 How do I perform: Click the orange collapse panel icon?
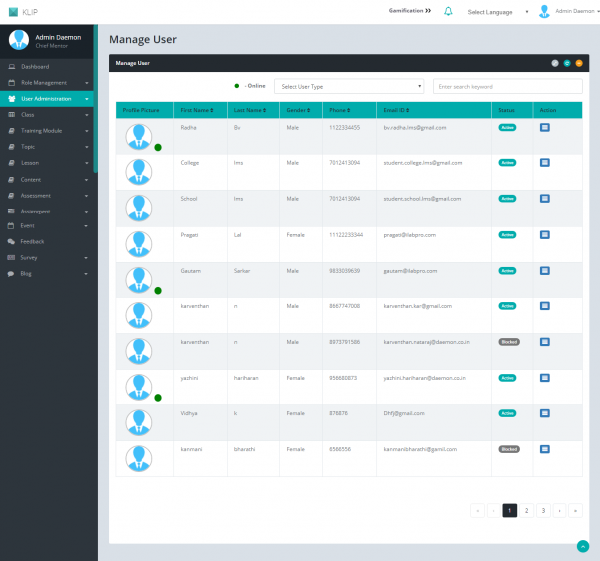click(579, 63)
